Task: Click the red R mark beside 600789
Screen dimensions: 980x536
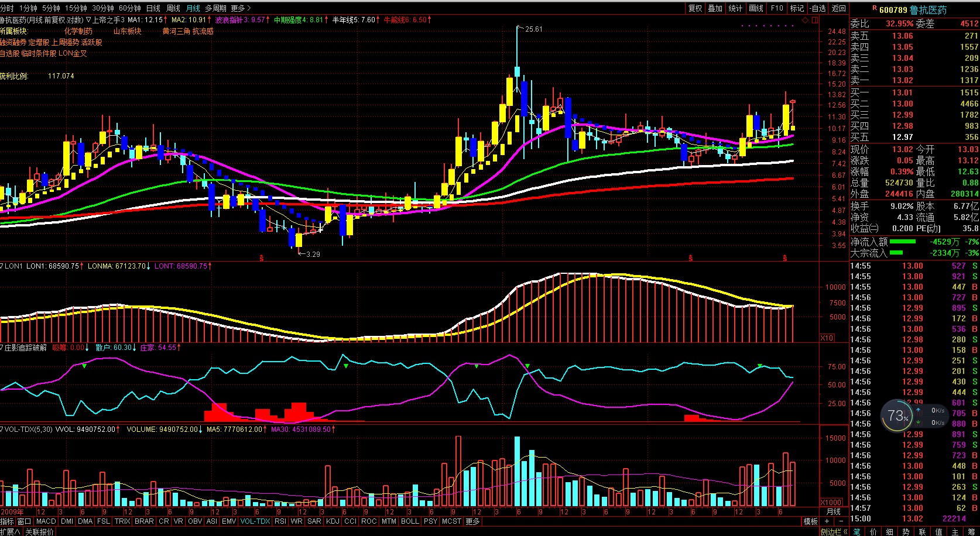Action: 875,8
